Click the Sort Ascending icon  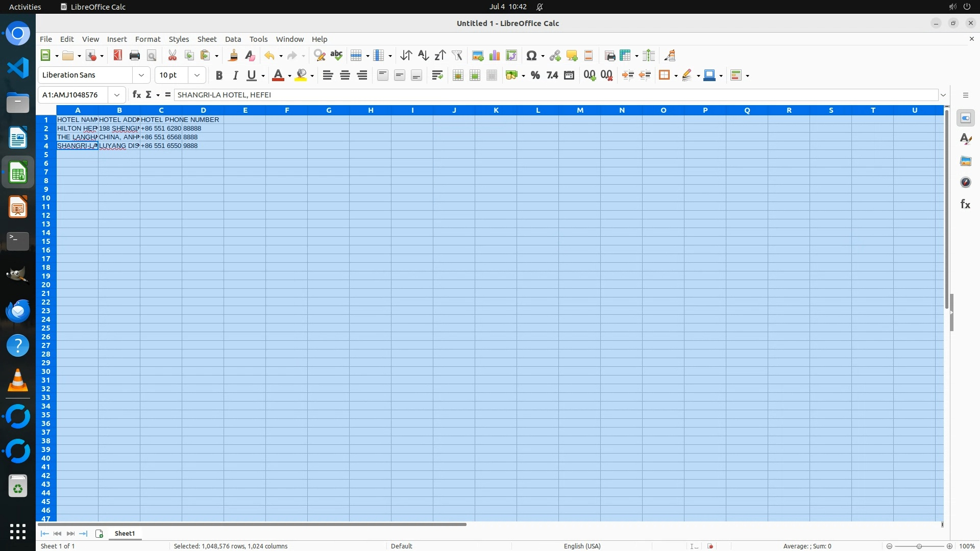(x=423, y=56)
